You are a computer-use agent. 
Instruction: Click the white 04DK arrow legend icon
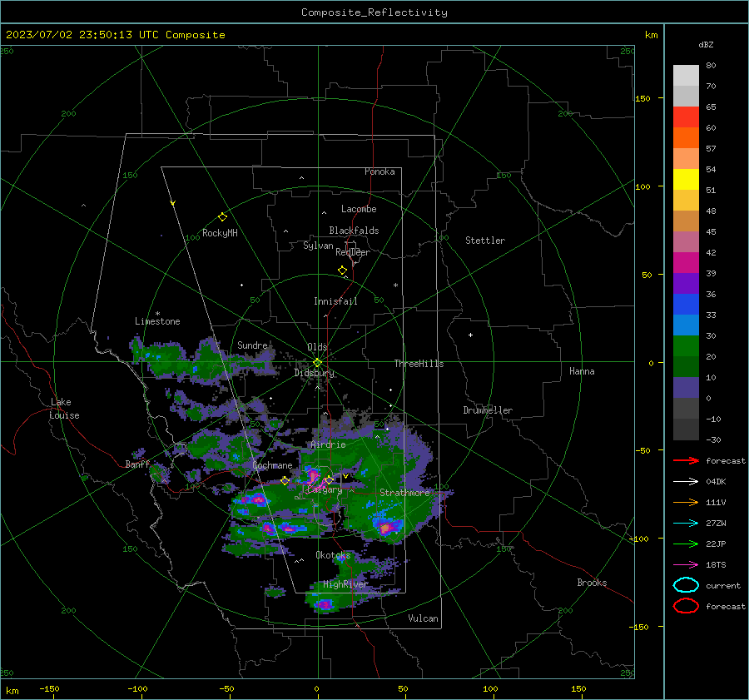tap(686, 482)
